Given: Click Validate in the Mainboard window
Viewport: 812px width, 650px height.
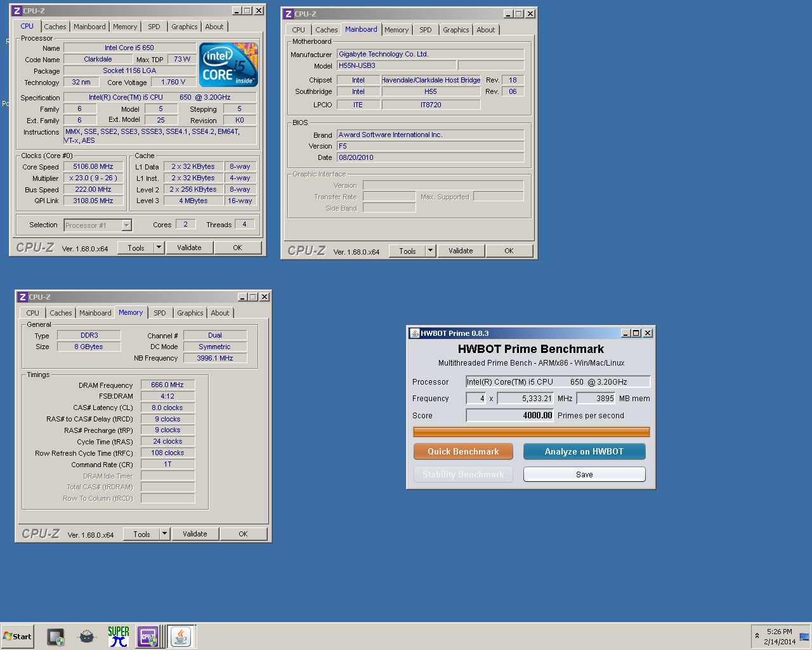Looking at the screenshot, I should [461, 251].
